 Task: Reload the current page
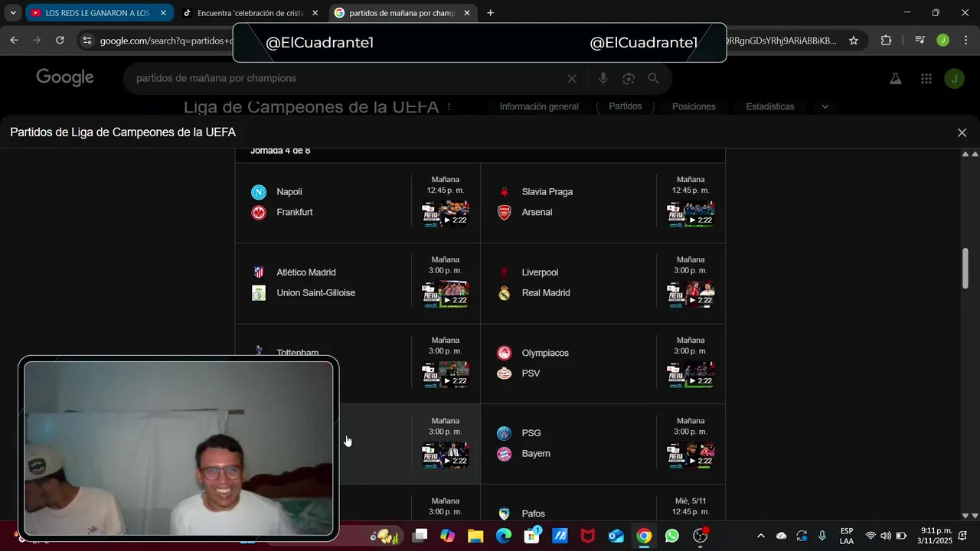click(60, 41)
